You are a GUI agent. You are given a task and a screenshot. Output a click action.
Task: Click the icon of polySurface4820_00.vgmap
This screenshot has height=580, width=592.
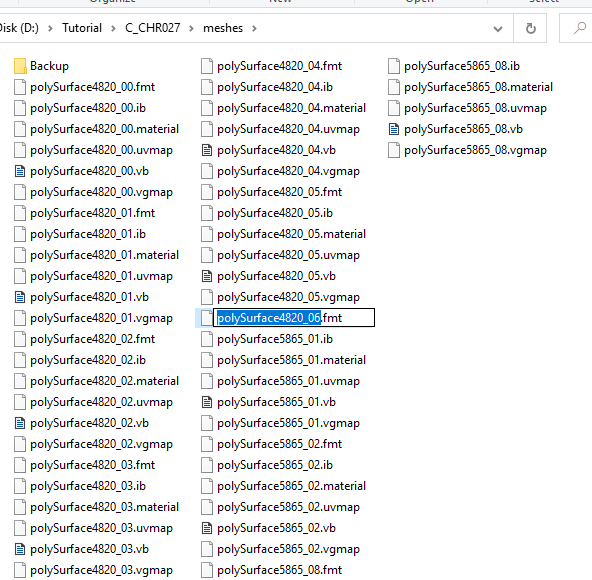click(20, 192)
